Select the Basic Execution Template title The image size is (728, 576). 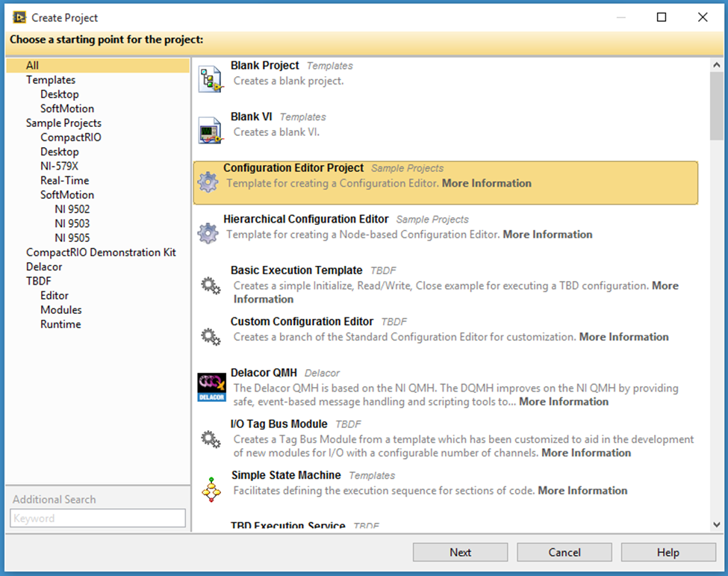[296, 270]
